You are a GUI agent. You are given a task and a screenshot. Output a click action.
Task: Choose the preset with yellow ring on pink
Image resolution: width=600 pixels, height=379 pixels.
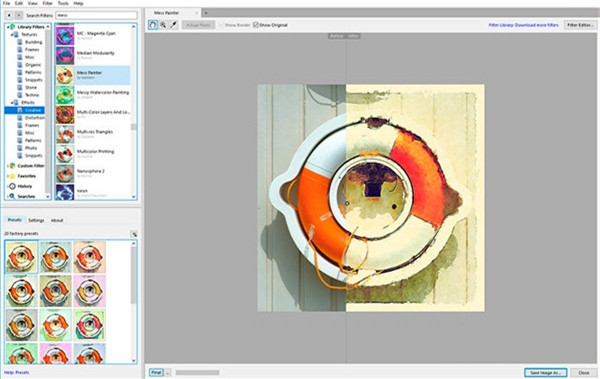[90, 291]
